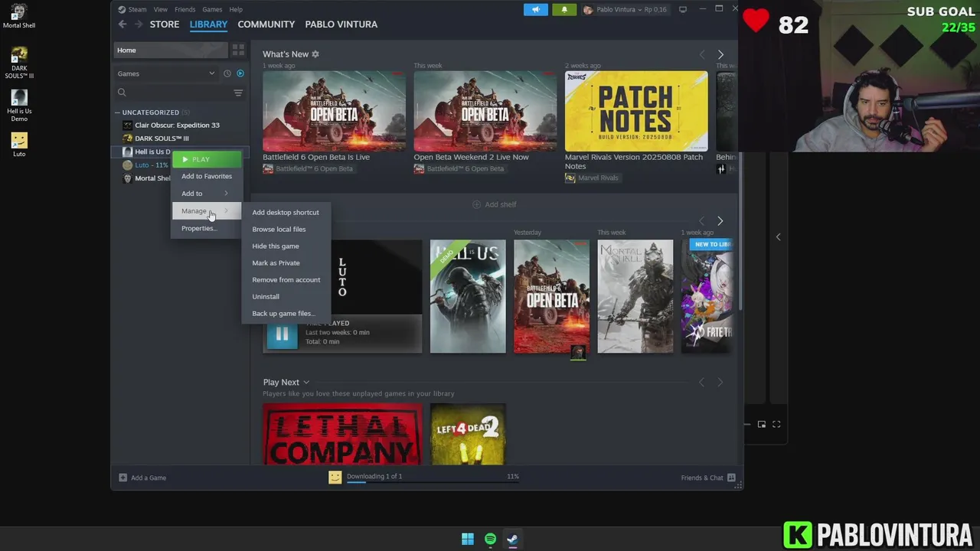This screenshot has height=551, width=980.
Task: Click the Add a Game plus icon
Action: tap(122, 478)
